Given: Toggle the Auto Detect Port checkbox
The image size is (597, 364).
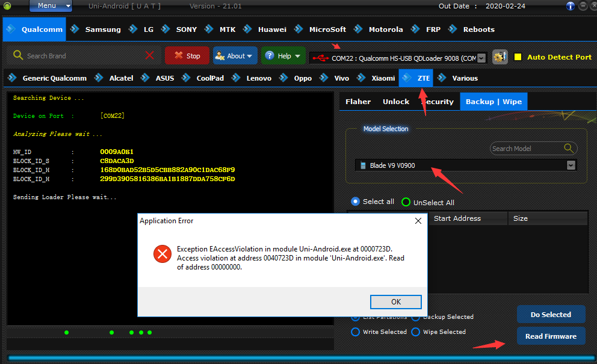Looking at the screenshot, I should click(x=518, y=57).
